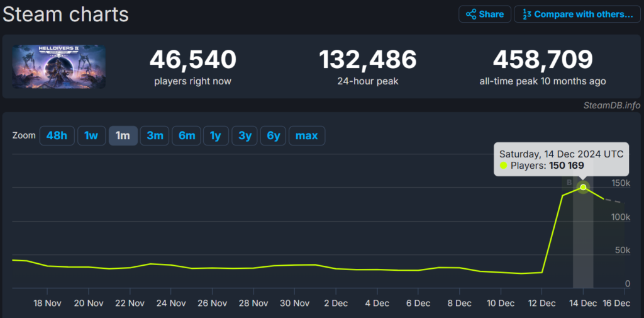This screenshot has height=318, width=644.
Task: Switch zoom range to 1w
Action: (x=91, y=135)
